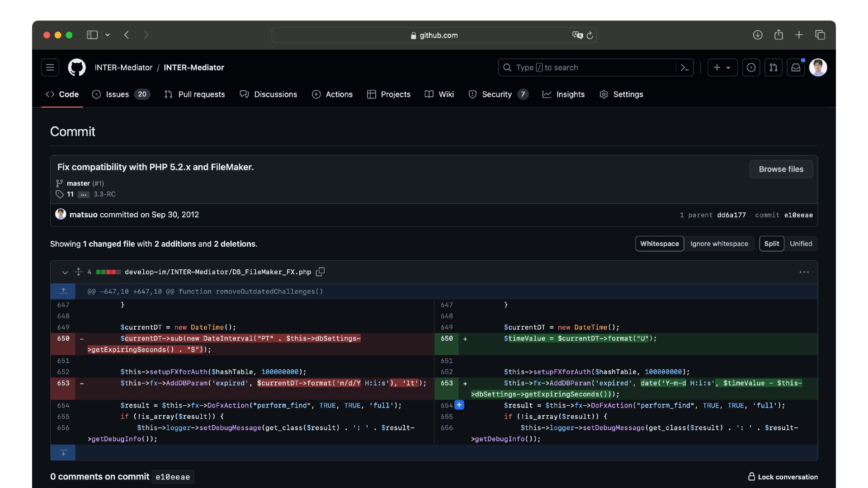
Task: Select Ignore whitespace option
Action: pyautogui.click(x=719, y=244)
